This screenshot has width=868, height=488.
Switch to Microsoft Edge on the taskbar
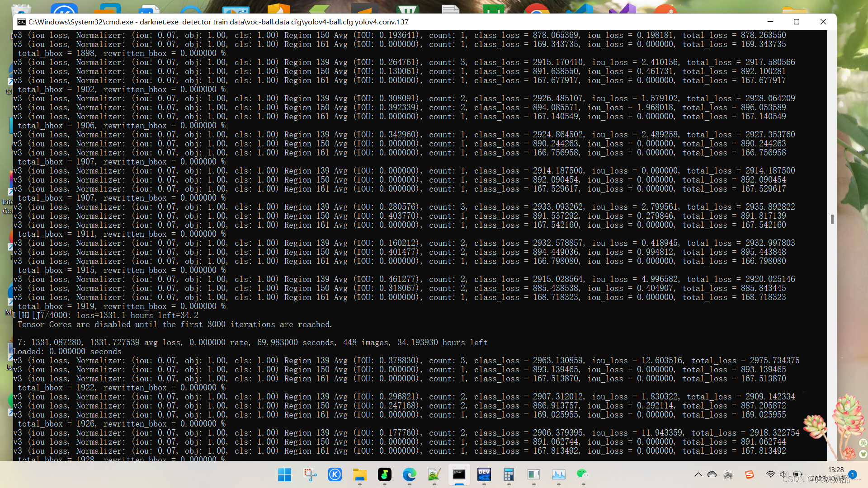click(x=410, y=474)
